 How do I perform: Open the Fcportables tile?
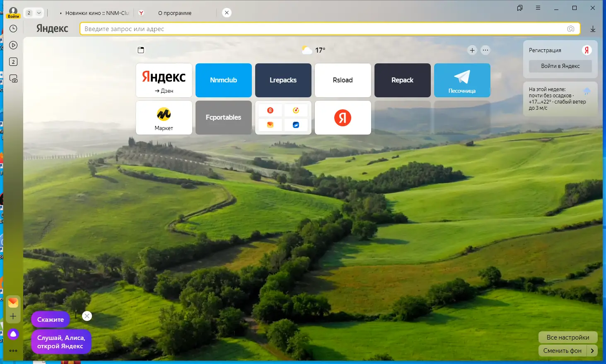[x=224, y=118]
